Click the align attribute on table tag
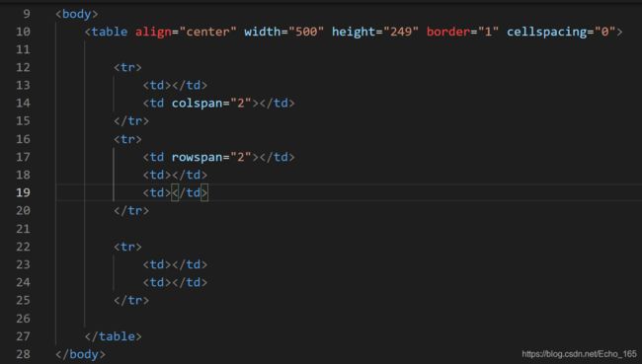The height and width of the screenshot is (364, 642). (x=153, y=32)
